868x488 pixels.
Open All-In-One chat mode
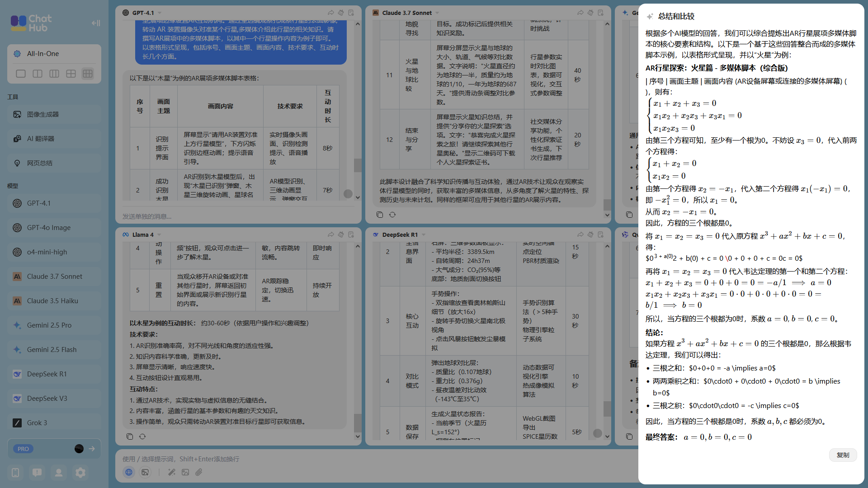(54, 54)
